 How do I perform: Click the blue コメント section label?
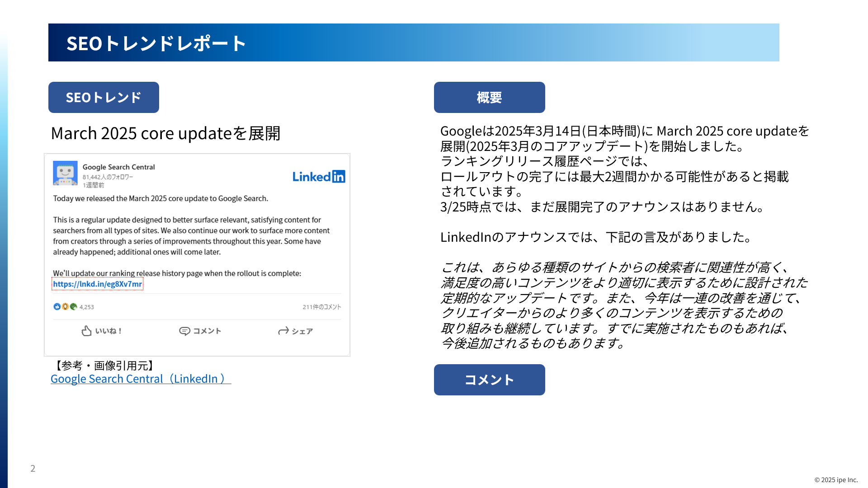[x=489, y=380]
